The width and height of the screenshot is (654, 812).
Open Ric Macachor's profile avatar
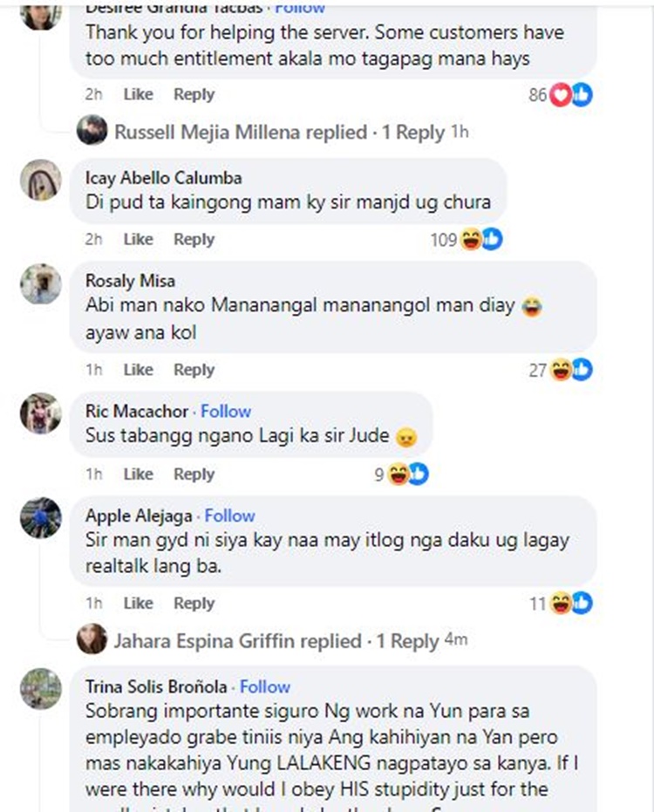point(40,413)
